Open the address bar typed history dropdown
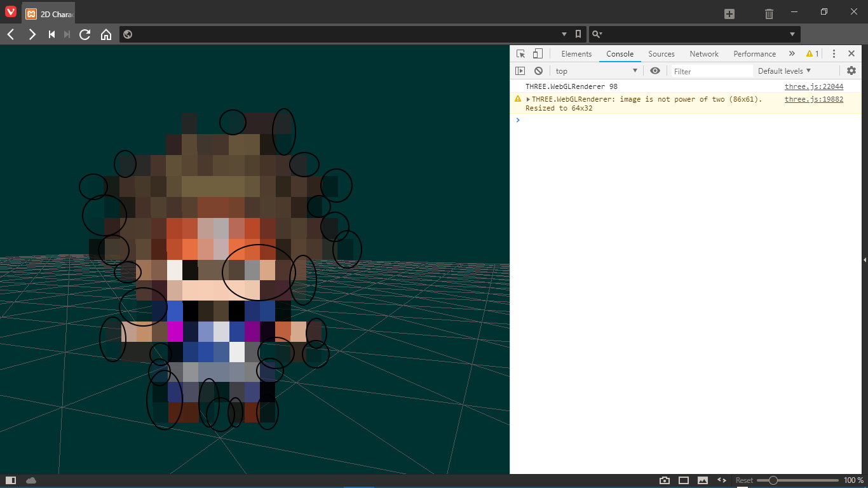868x488 pixels. pyautogui.click(x=564, y=34)
